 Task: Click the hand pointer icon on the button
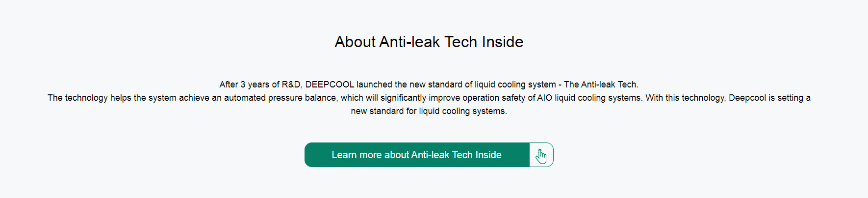541,156
